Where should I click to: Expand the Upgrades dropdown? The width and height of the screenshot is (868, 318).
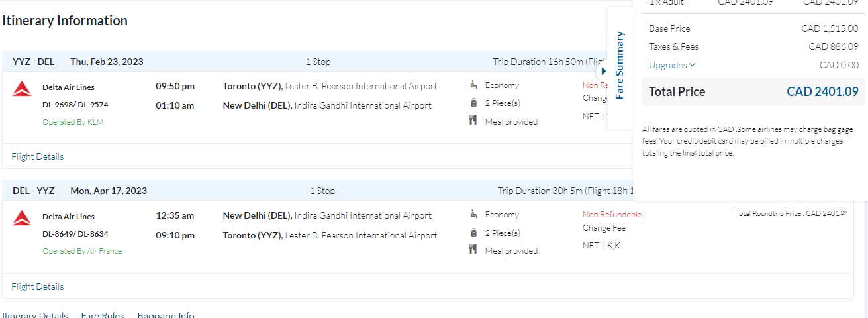672,65
